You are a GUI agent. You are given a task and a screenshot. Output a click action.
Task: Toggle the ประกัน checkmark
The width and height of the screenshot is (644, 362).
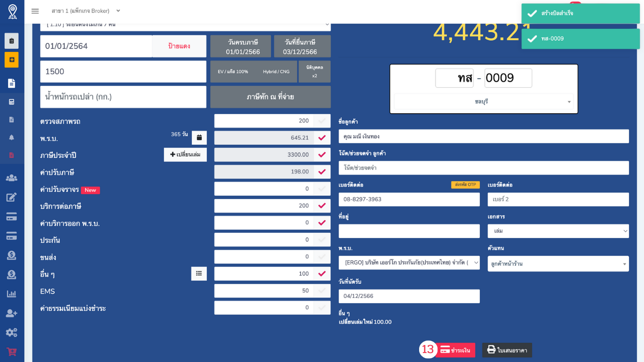[322, 239]
